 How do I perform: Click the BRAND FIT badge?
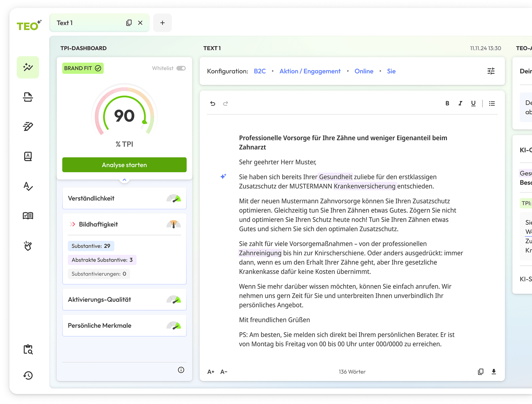pos(83,68)
